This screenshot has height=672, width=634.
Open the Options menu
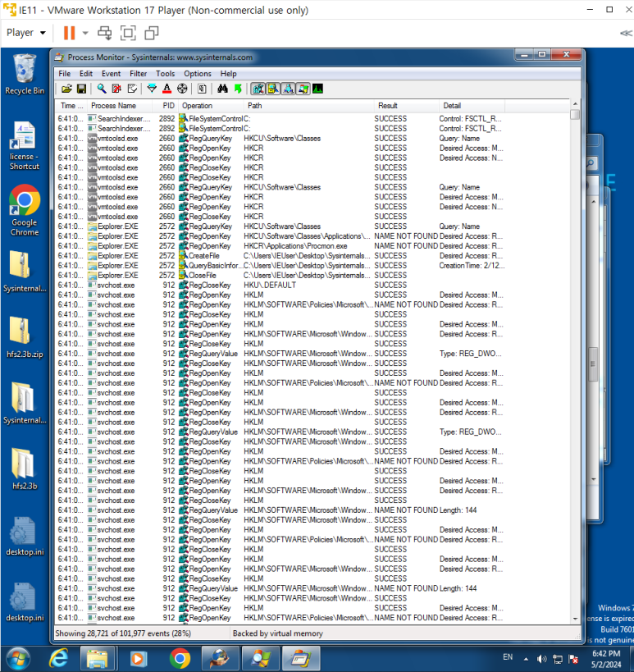[198, 74]
